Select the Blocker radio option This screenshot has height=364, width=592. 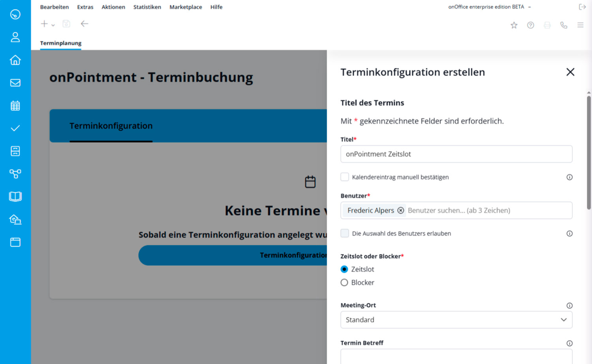[344, 283]
